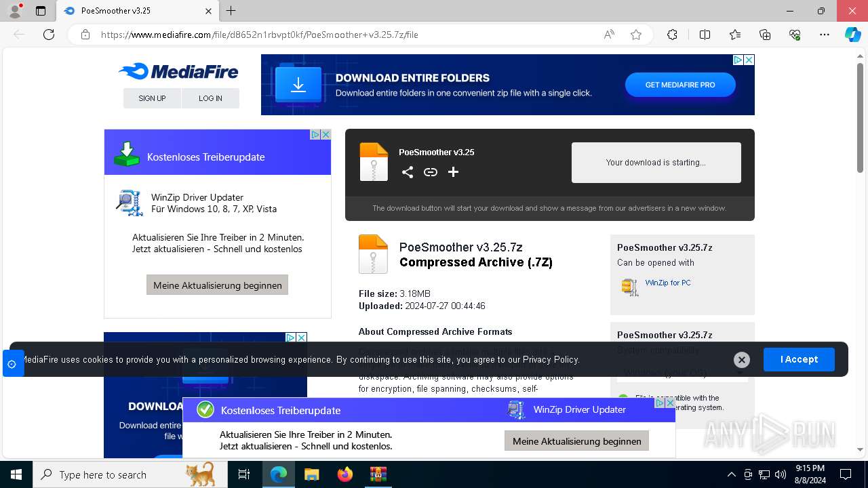Share the PoeSmoother file icon
The image size is (868, 488).
408,172
